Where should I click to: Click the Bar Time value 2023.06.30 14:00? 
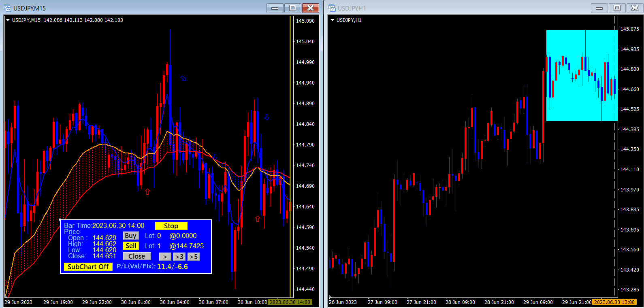(118, 226)
